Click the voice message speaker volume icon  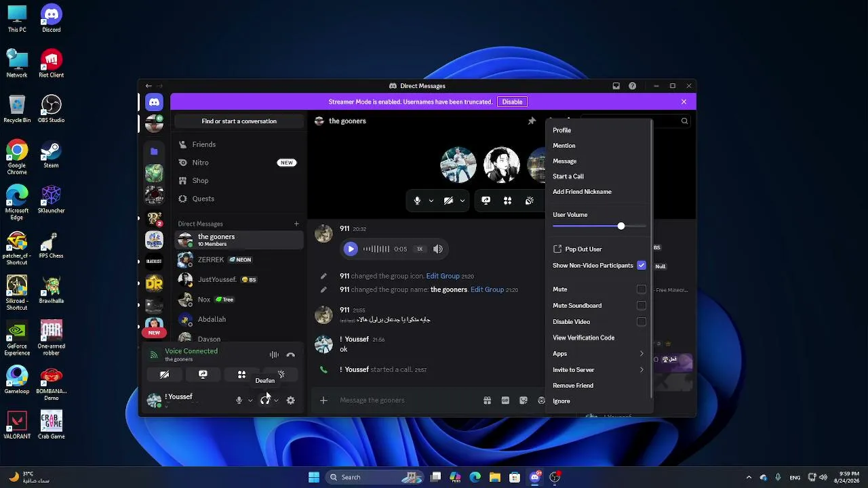pyautogui.click(x=438, y=249)
